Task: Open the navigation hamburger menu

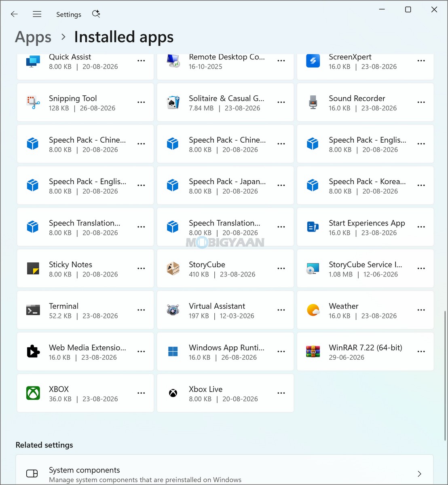Action: [x=37, y=14]
